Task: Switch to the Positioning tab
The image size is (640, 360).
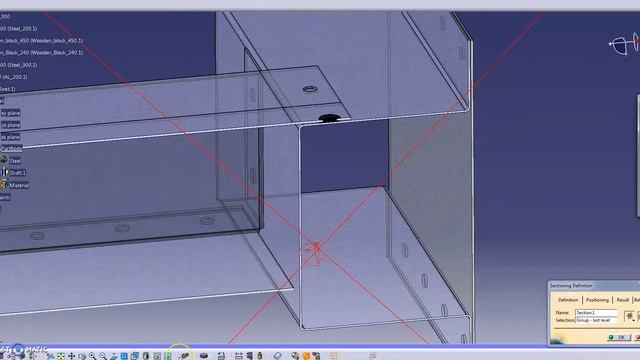Action: (x=597, y=300)
